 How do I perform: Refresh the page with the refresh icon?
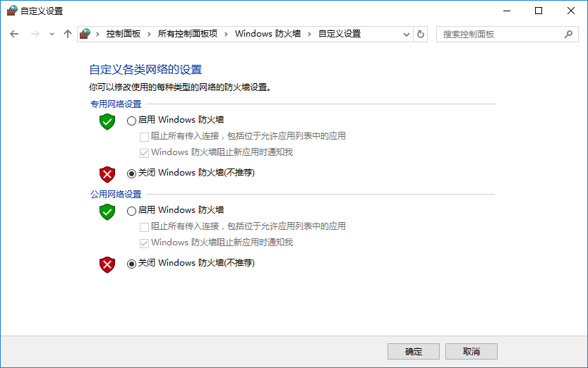click(x=421, y=34)
